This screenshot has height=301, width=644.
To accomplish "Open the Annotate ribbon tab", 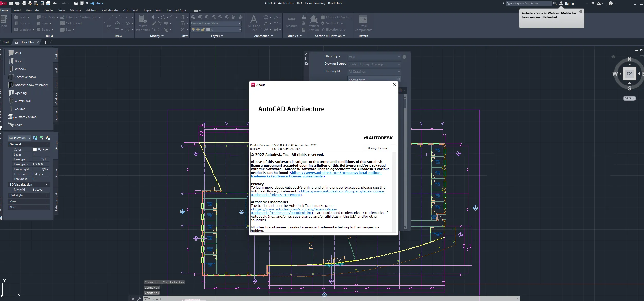I will point(32,10).
